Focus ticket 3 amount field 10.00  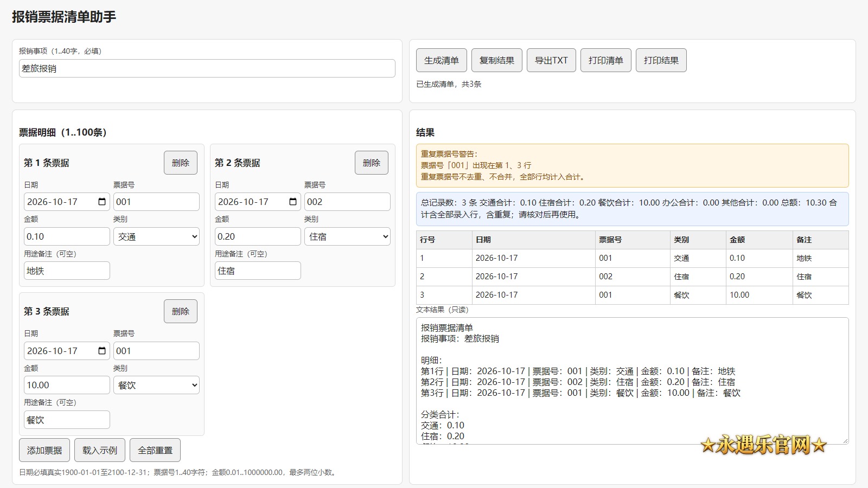click(x=67, y=385)
